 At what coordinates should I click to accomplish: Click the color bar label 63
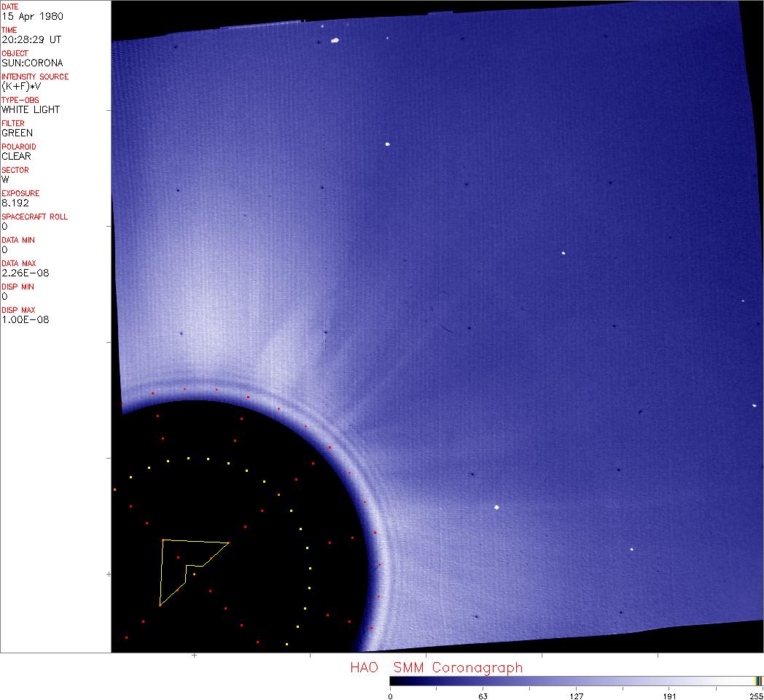pyautogui.click(x=483, y=696)
